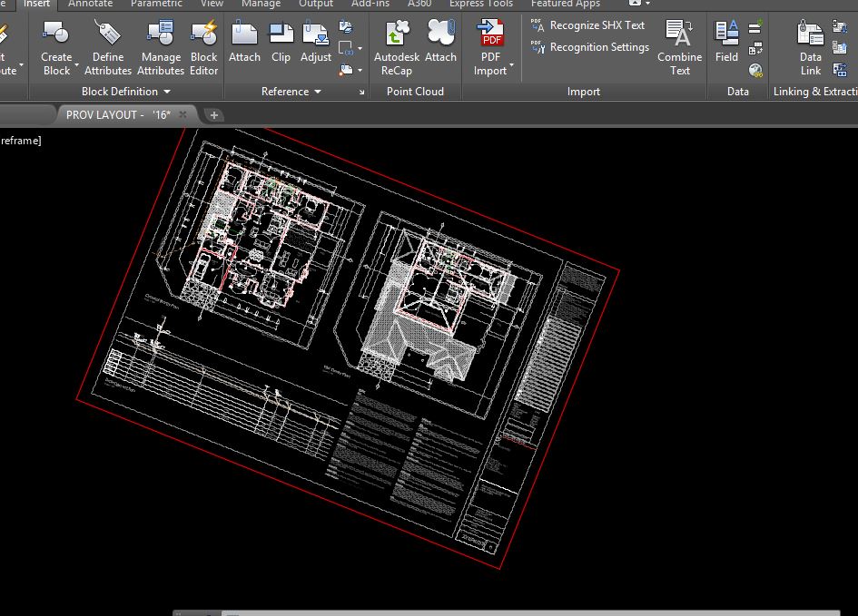Image resolution: width=858 pixels, height=616 pixels.
Task: Close the PROV LAYOUT drawing tab
Action: (183, 114)
